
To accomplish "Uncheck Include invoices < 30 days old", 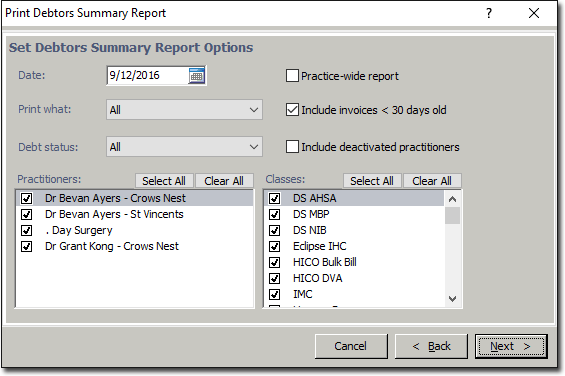I will point(292,110).
